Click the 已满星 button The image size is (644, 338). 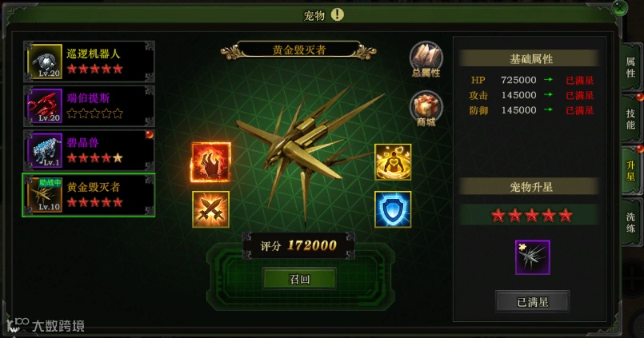point(532,302)
